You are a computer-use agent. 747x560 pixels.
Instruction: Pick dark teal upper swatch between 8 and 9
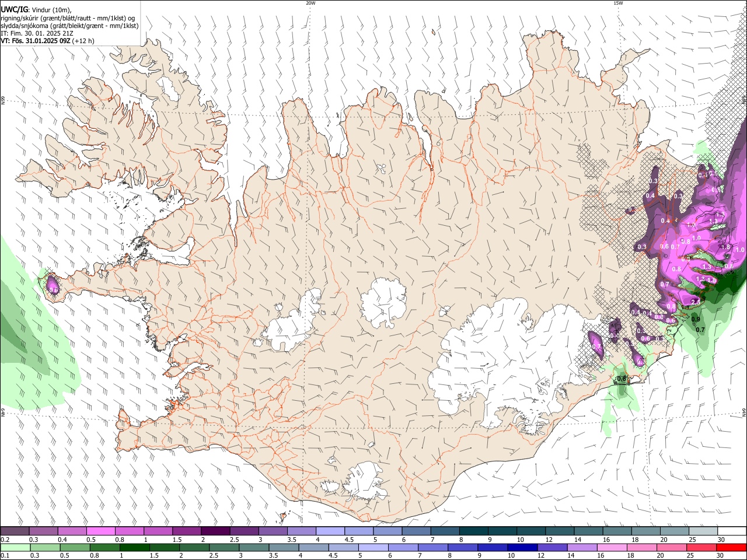tap(473, 531)
